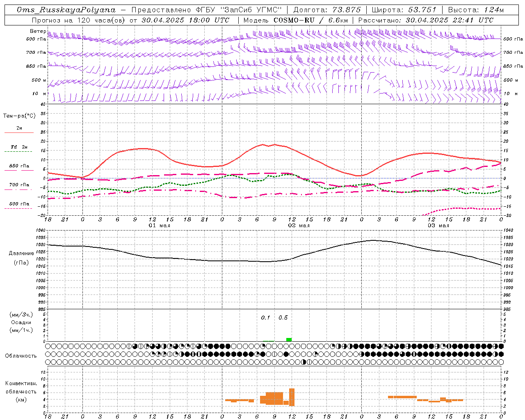
Task: Click the '02 мая' date label
Action: 299,225
